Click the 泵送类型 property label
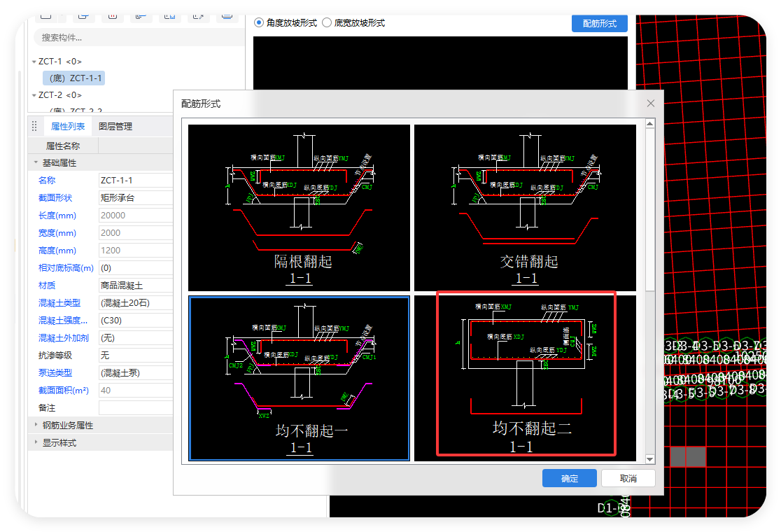Viewport: 781px width, 532px height. coord(55,372)
